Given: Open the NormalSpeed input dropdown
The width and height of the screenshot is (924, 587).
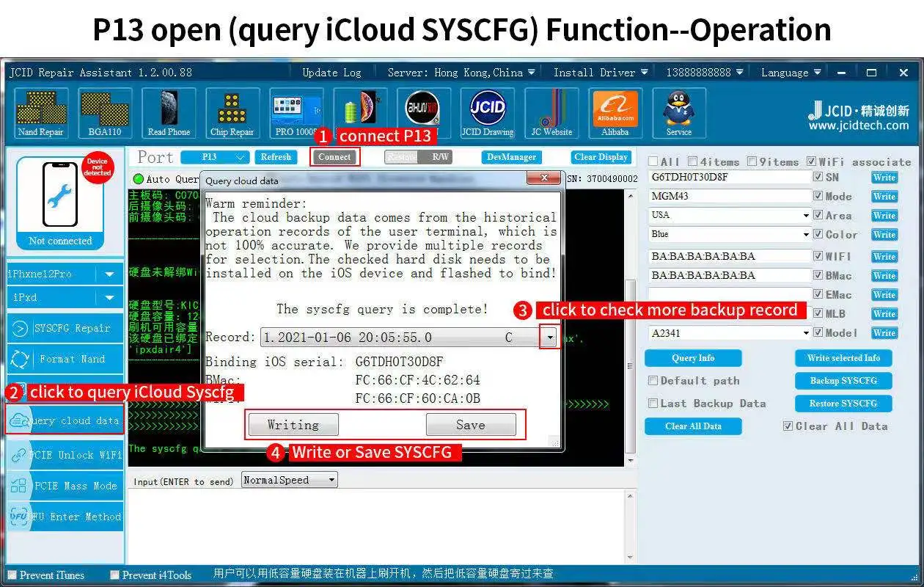Looking at the screenshot, I should 289,480.
